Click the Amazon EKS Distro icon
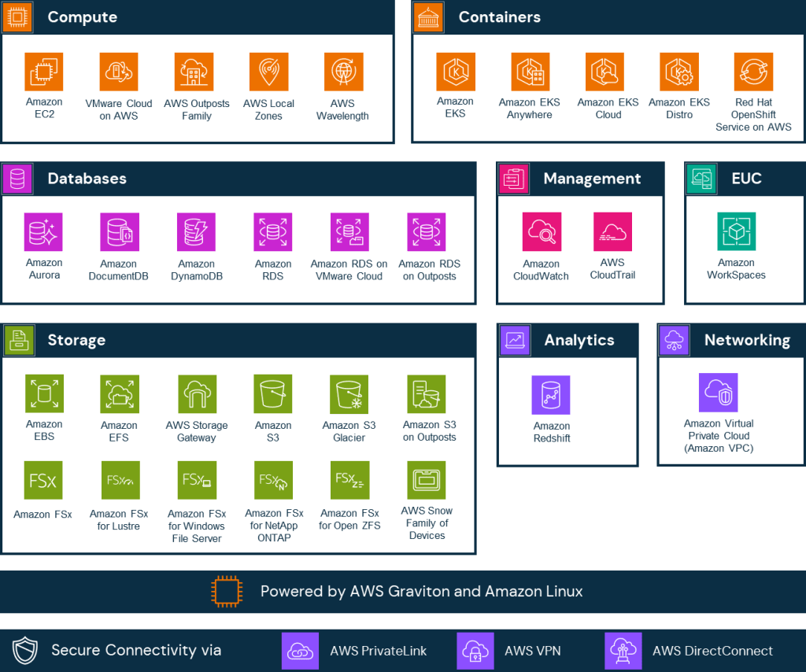 coord(679,72)
